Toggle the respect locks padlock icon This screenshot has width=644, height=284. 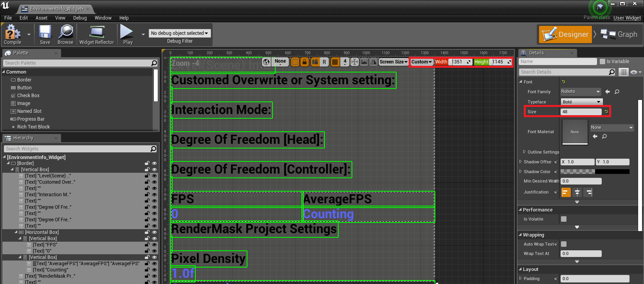[x=305, y=62]
